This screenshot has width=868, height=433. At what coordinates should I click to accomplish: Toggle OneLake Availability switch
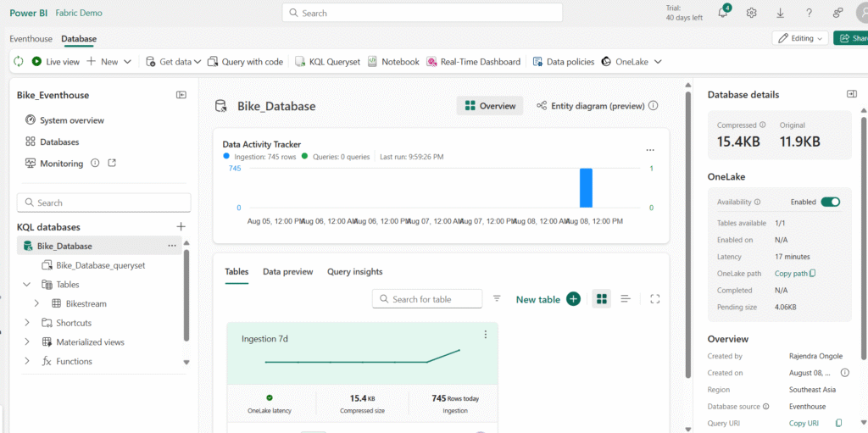831,203
